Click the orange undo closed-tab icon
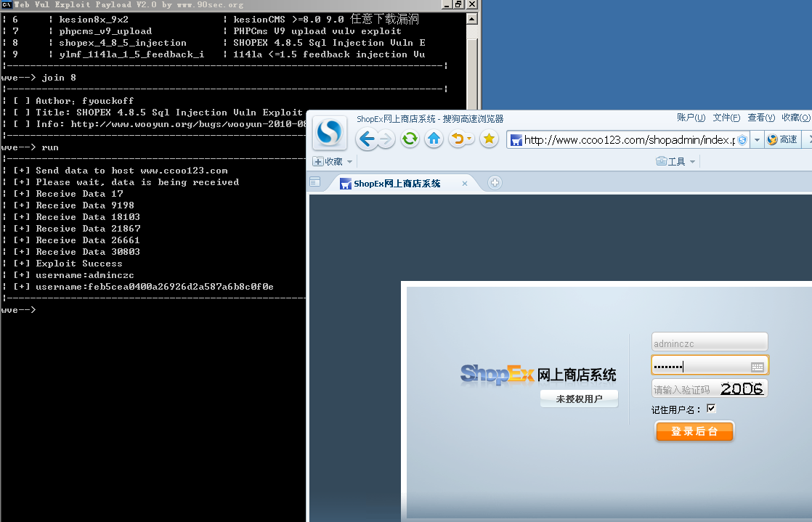Screen dimensions: 812x522 458,138
